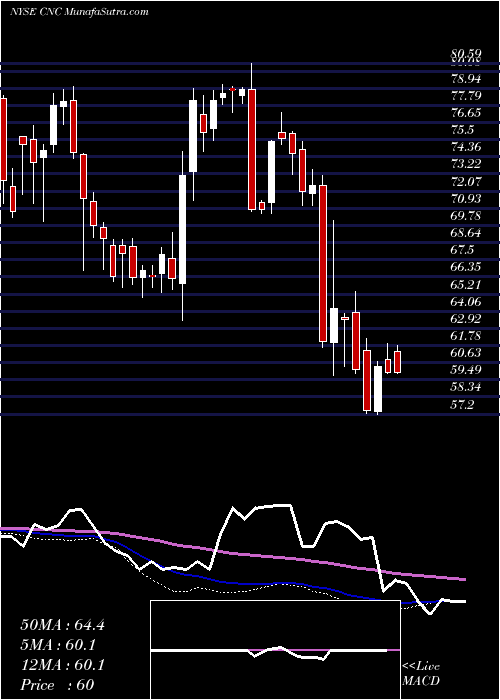Click the 78.94 price axis label
Screen dimensions: 500x700
[x=466, y=79]
